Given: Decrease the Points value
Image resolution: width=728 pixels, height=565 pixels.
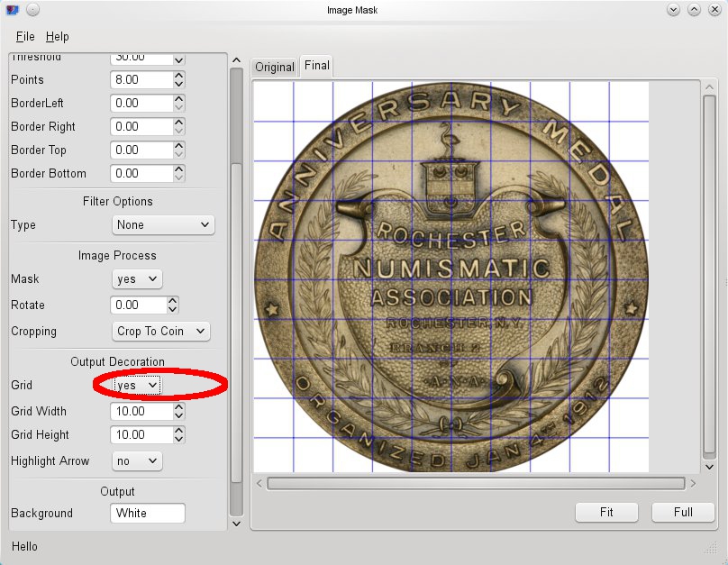Looking at the screenshot, I should point(179,84).
